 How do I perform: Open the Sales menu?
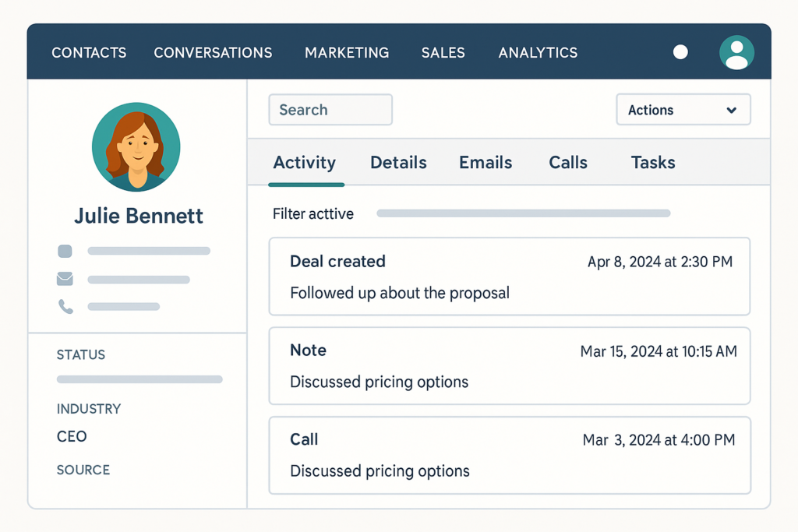[x=443, y=53]
